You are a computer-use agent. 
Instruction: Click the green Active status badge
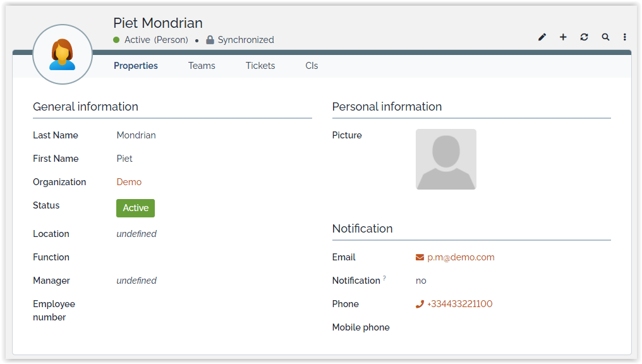point(135,208)
